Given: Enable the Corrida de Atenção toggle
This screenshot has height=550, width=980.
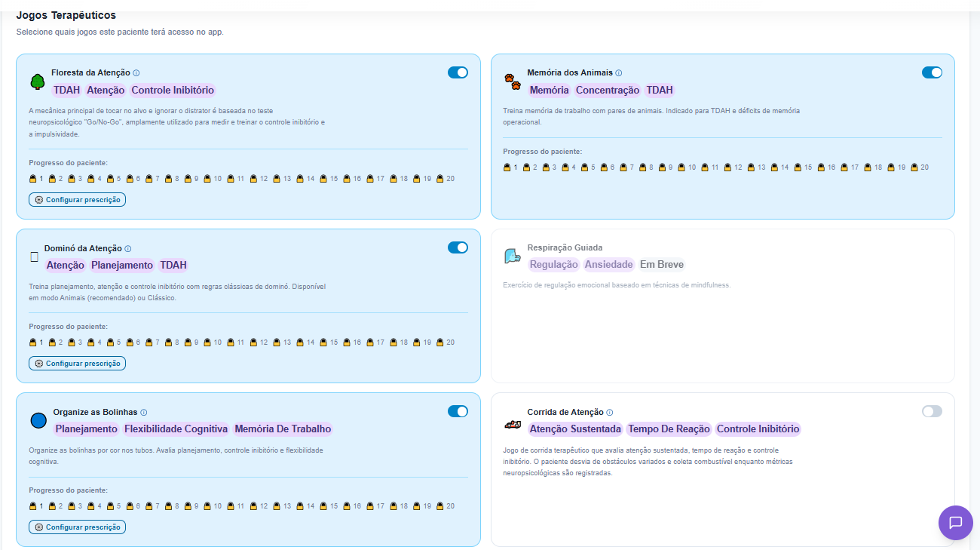Looking at the screenshot, I should point(932,411).
